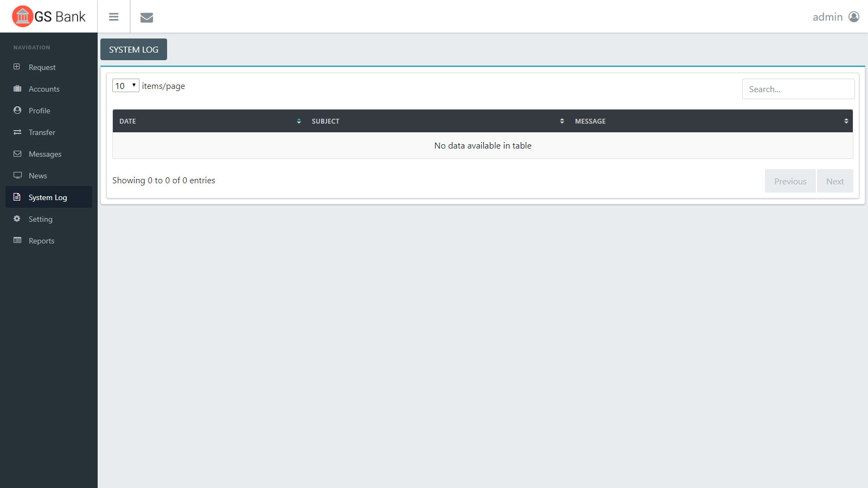Select the System Log tab heading
Image resolution: width=868 pixels, height=488 pixels.
click(x=133, y=49)
